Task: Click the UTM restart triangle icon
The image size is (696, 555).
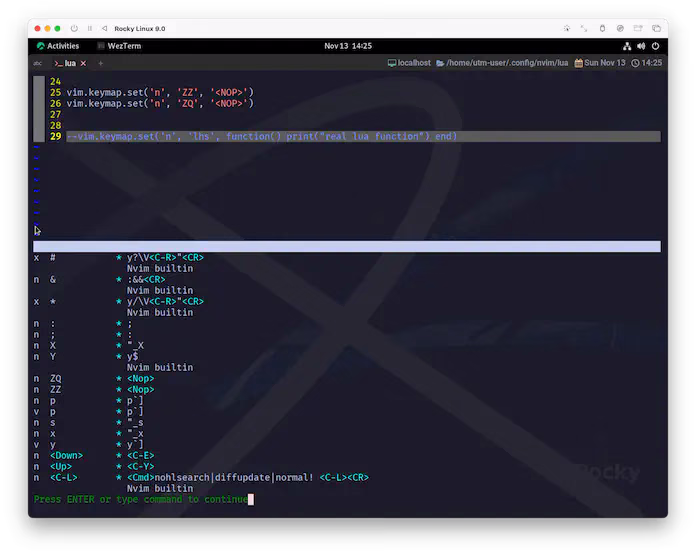Action: tap(104, 28)
